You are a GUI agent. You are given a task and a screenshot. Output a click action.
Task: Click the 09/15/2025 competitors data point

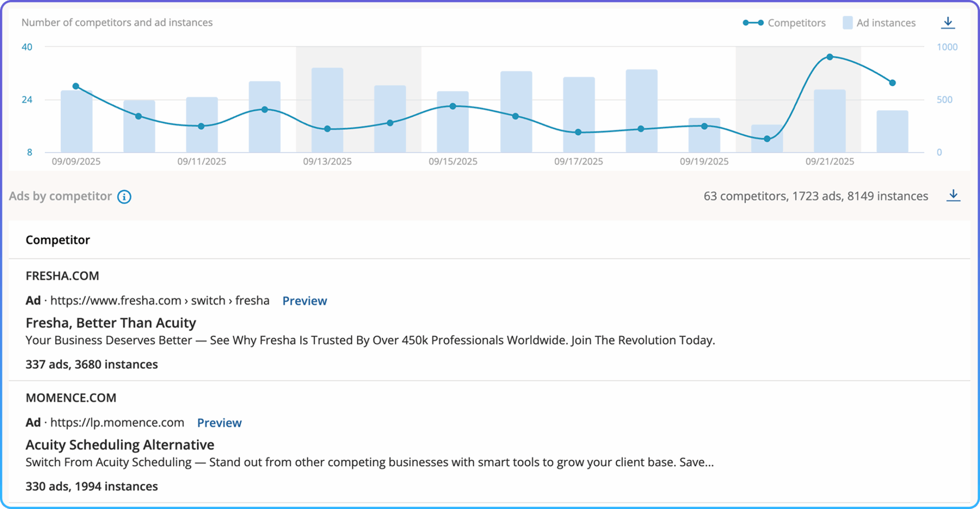point(453,106)
